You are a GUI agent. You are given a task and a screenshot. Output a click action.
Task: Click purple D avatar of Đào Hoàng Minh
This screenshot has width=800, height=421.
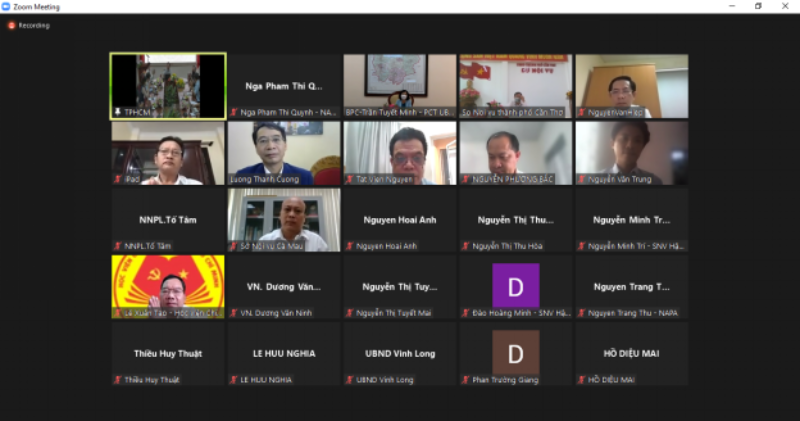[515, 286]
